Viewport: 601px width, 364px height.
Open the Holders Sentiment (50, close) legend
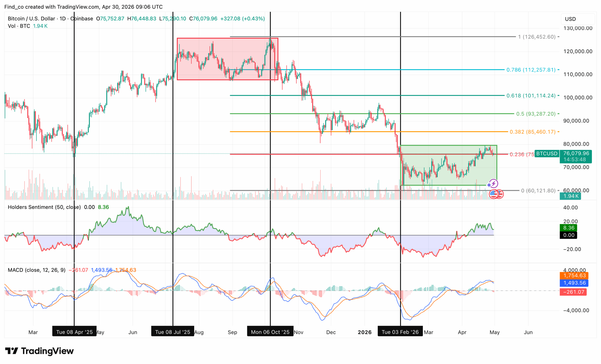44,207
